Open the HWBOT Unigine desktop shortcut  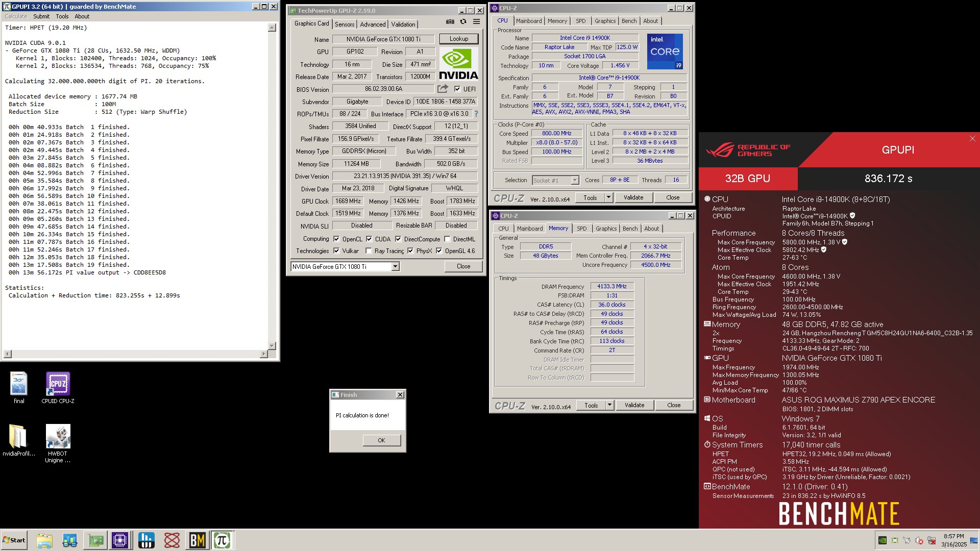(x=58, y=443)
